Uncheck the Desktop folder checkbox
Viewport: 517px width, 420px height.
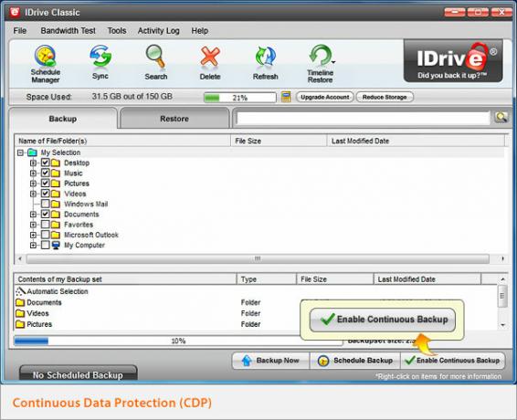pos(46,163)
